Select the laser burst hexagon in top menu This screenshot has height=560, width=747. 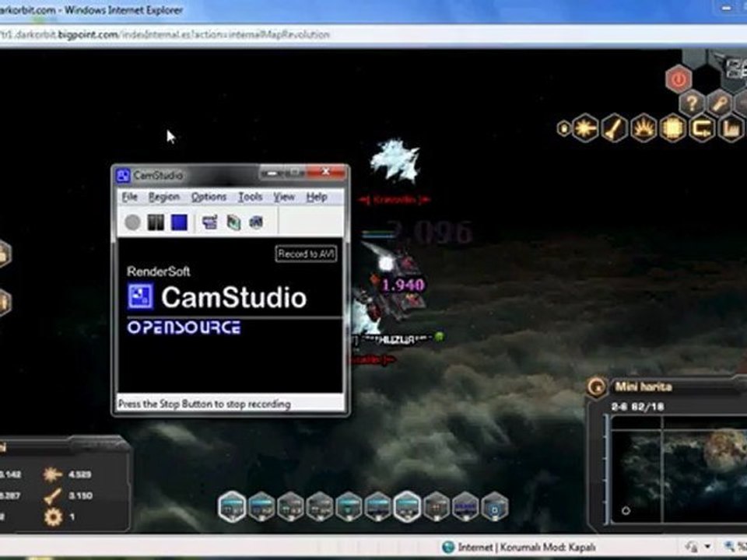(x=585, y=128)
